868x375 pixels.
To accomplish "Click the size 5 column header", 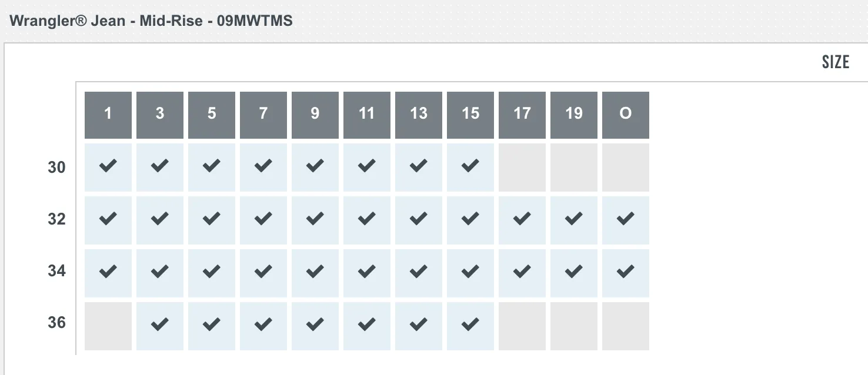I will tap(212, 115).
